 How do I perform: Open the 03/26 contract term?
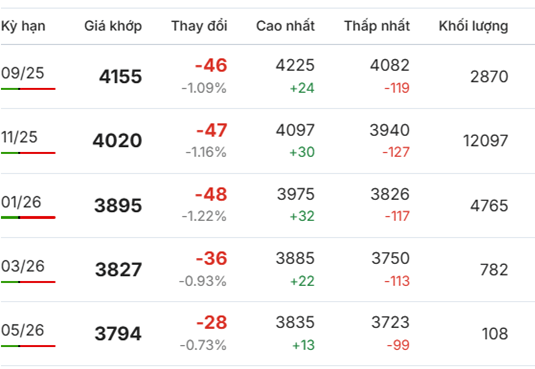coord(23,266)
